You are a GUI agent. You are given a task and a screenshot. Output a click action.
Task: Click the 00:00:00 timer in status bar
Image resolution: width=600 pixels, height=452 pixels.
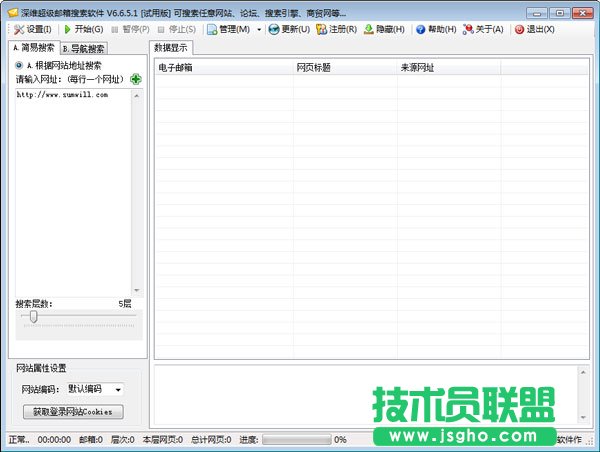(x=54, y=440)
